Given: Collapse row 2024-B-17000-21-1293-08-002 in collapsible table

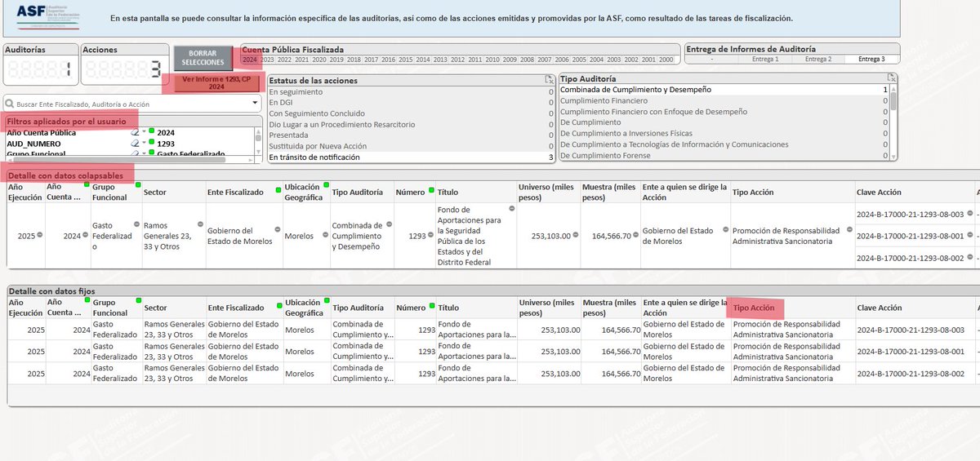Looking at the screenshot, I should (x=970, y=258).
